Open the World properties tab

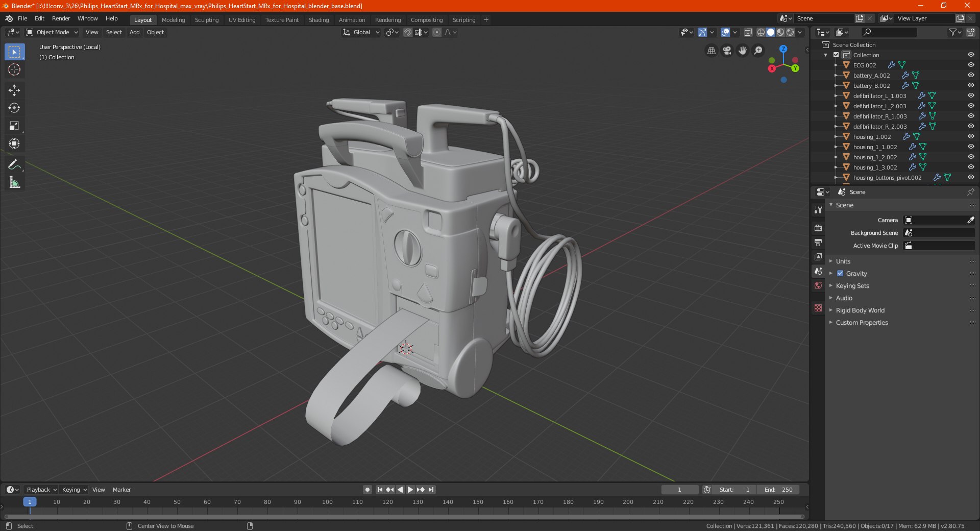pos(818,285)
